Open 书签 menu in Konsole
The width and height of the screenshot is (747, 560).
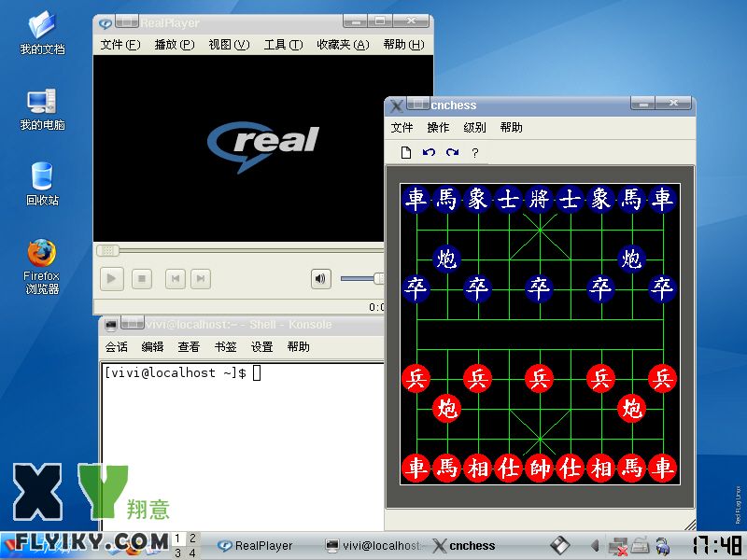coord(225,346)
